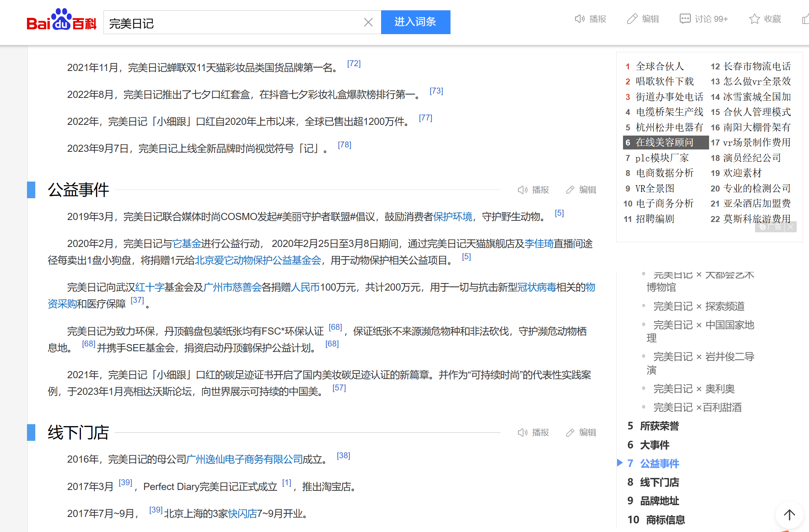Open citation [57] reference
Viewport: 809px width, 532px height.
339,388
